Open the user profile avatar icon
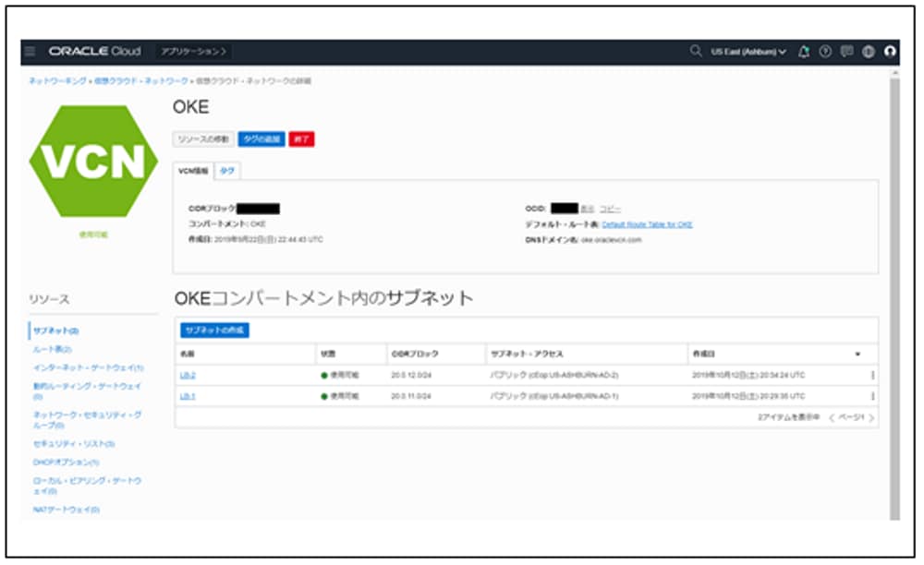 889,51
